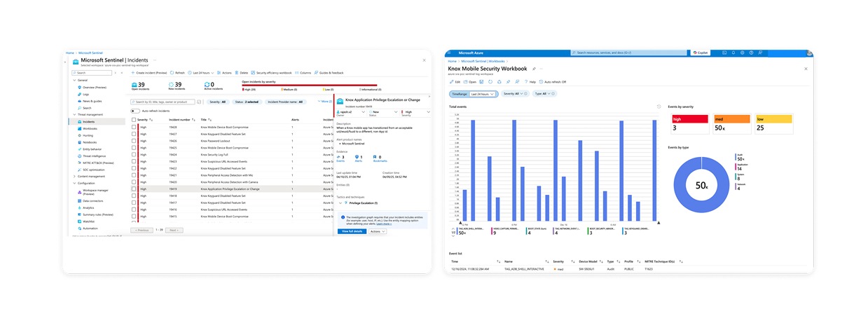Open Threat intelligence in Sentinel sidebar
Viewport: 868px width, 314px height.
(93, 156)
